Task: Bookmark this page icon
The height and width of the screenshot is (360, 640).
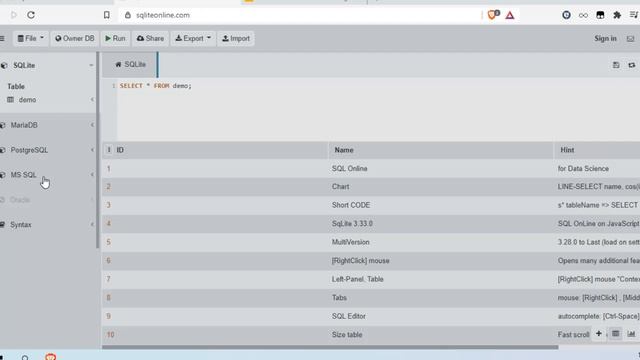Action: [x=107, y=15]
